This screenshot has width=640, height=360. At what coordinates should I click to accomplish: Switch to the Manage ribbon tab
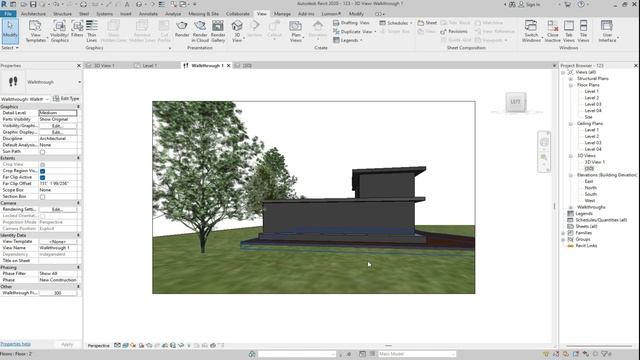282,13
